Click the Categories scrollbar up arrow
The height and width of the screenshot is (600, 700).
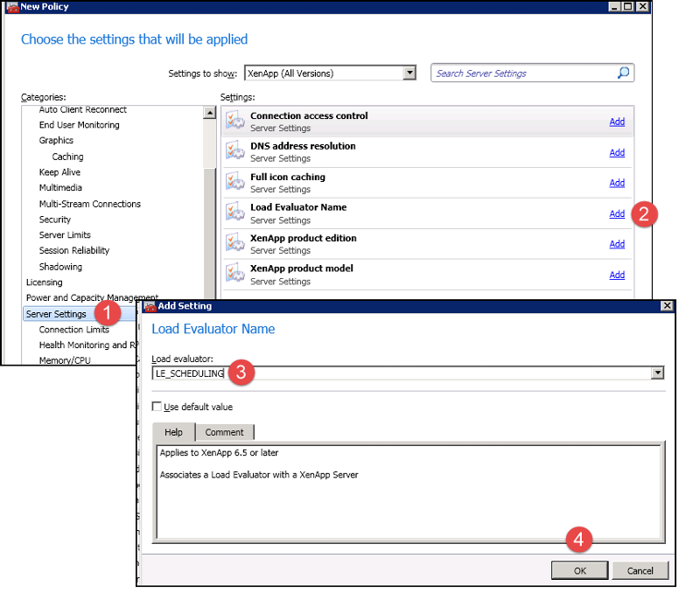pos(209,113)
